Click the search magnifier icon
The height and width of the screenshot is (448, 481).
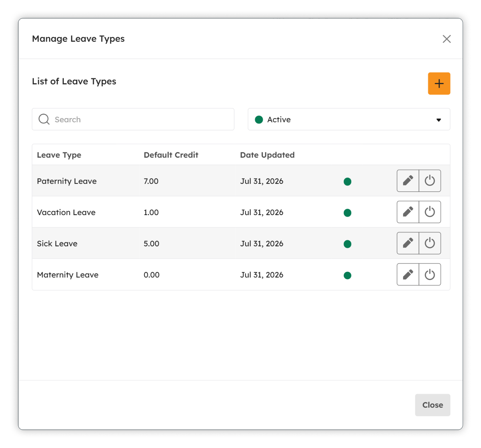coord(44,119)
